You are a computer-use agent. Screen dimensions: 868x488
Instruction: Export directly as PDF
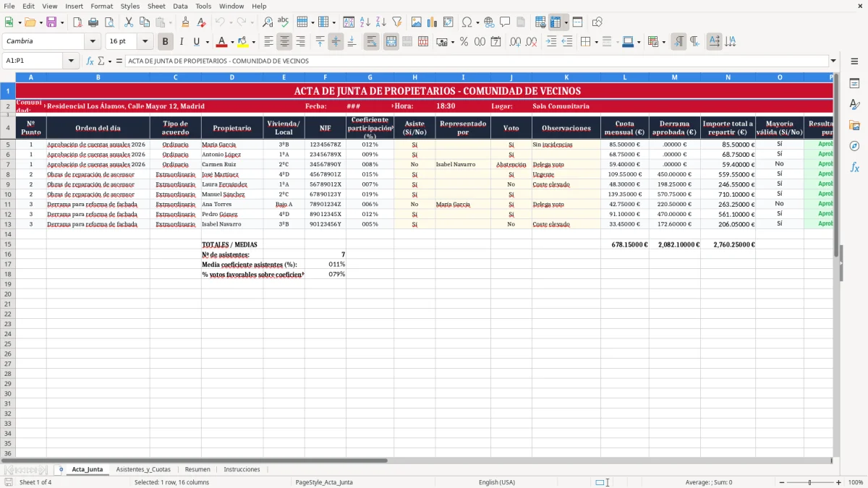coord(77,22)
